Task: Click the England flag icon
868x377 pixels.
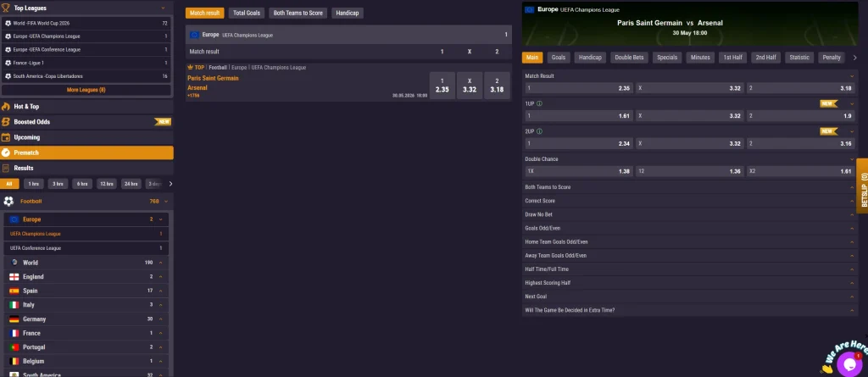Action: (14, 277)
